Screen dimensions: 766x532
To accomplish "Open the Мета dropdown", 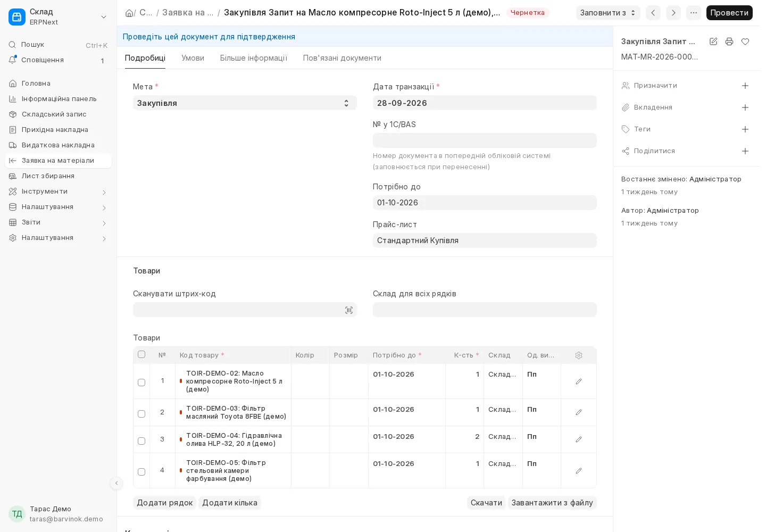I will 245,103.
